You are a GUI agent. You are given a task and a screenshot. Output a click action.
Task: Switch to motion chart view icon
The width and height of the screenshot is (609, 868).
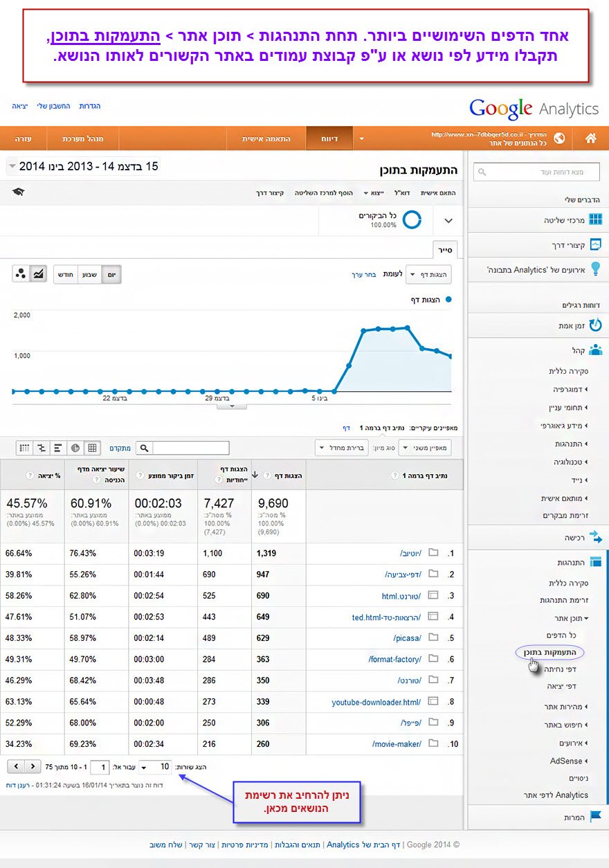[x=21, y=274]
